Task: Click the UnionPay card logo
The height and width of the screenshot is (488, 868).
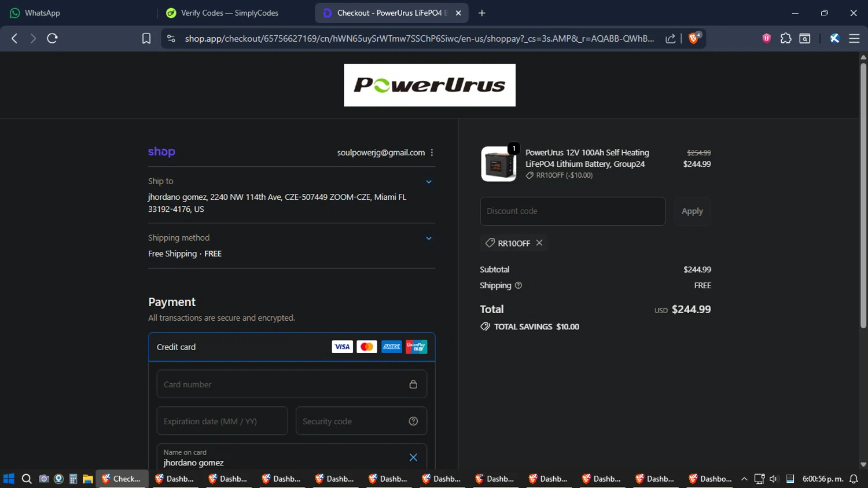Action: (416, 347)
